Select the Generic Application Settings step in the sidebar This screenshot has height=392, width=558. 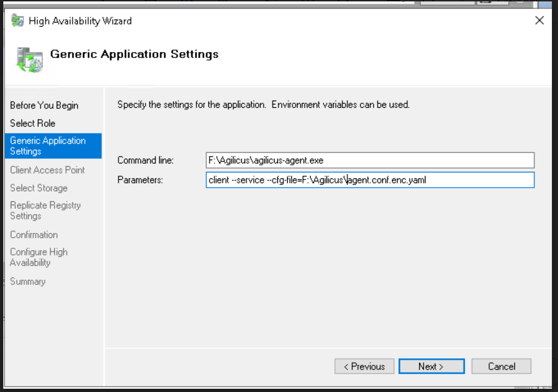coord(48,146)
